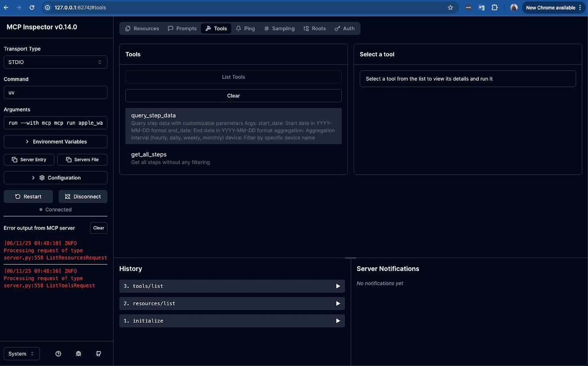588x366 pixels.
Task: Open the bug report icon
Action: pyautogui.click(x=78, y=354)
